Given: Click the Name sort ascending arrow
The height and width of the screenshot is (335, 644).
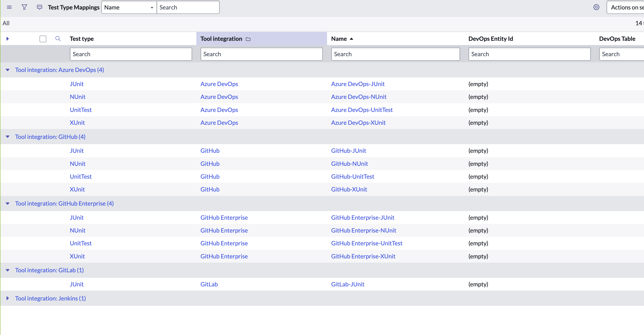Looking at the screenshot, I should [351, 39].
